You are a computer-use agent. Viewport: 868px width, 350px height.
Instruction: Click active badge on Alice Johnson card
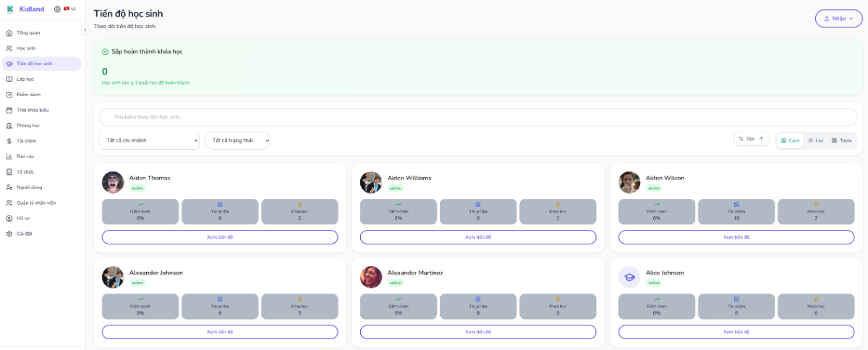pos(654,283)
